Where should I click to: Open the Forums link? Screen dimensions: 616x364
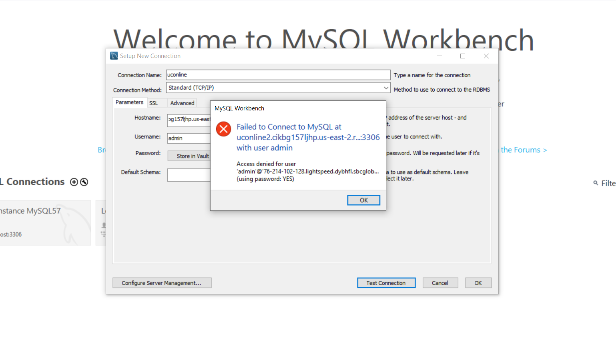(x=524, y=150)
